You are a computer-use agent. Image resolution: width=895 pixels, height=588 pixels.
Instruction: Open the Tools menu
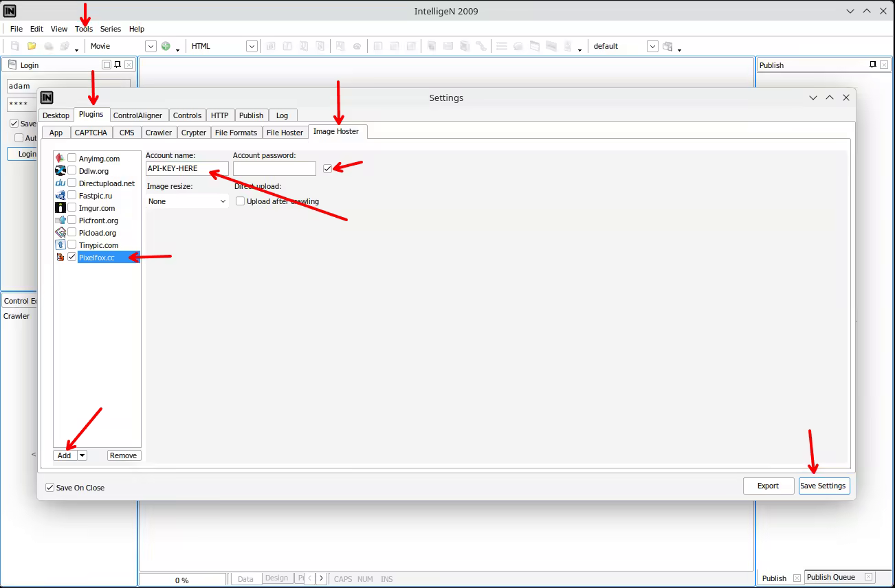(84, 29)
